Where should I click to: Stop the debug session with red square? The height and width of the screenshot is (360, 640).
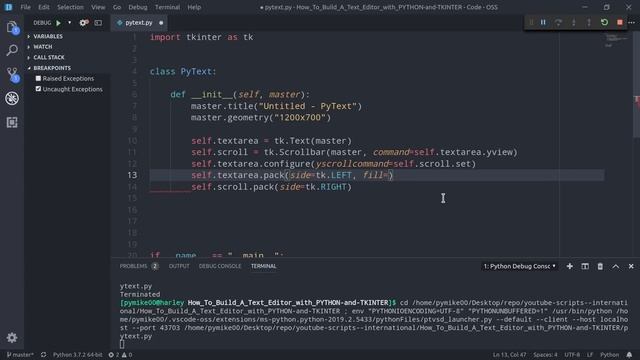620,22
